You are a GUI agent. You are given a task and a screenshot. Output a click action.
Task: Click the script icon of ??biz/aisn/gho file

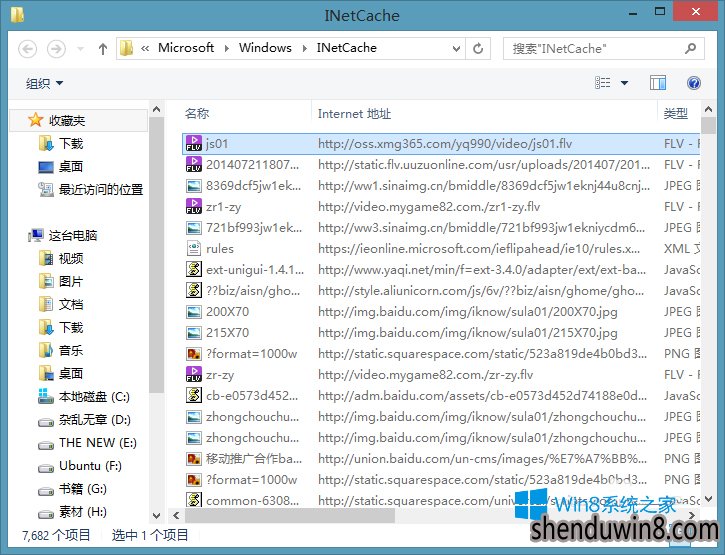(x=194, y=290)
